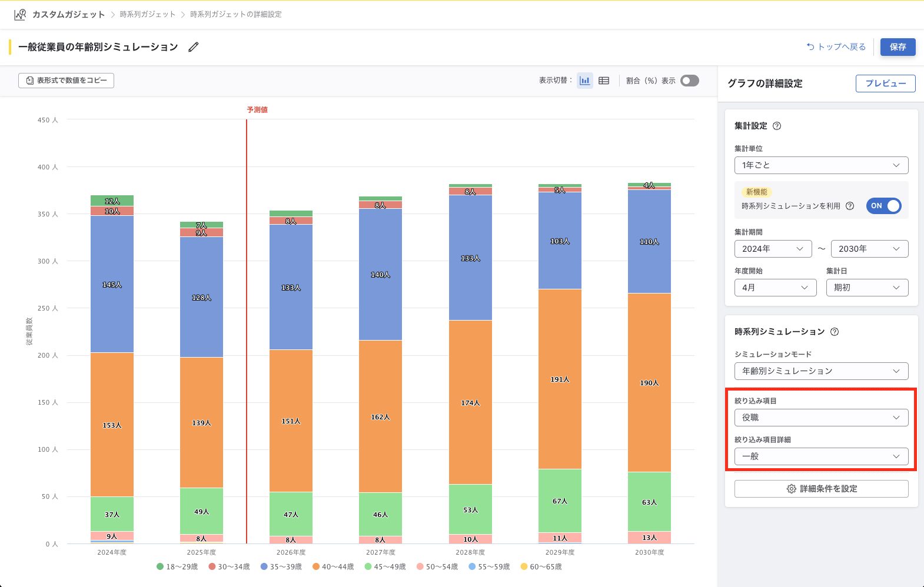Open the カスタムガジェット breadcrumb root
Viewport: 924px width, 587px height.
[68, 14]
